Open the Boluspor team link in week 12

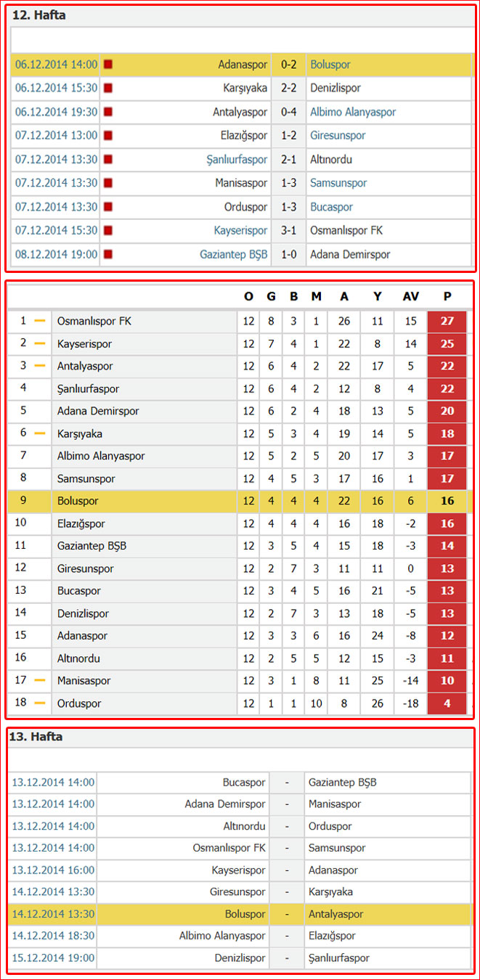click(330, 65)
